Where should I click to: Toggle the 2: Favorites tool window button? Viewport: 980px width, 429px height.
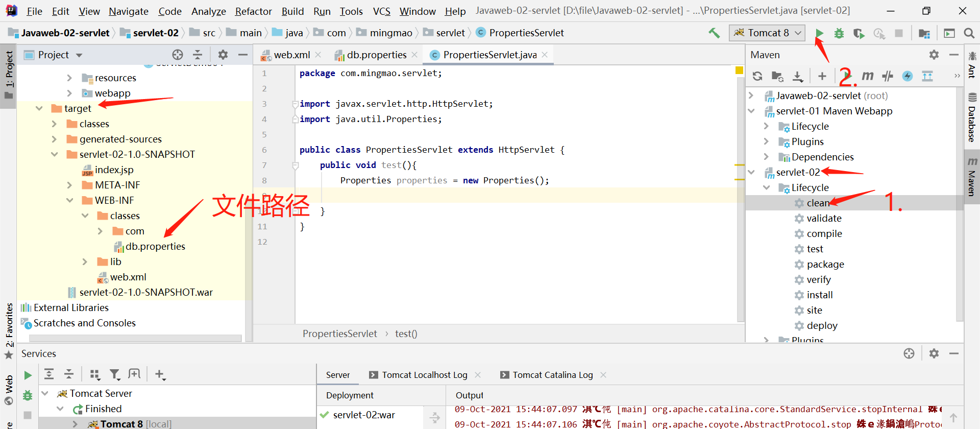[9, 331]
